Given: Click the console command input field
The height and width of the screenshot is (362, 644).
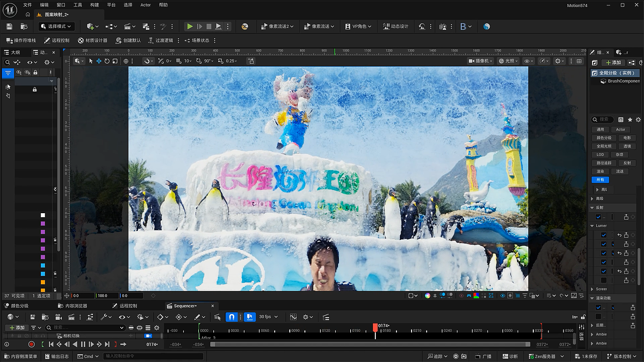Looking at the screenshot, I should point(153,356).
